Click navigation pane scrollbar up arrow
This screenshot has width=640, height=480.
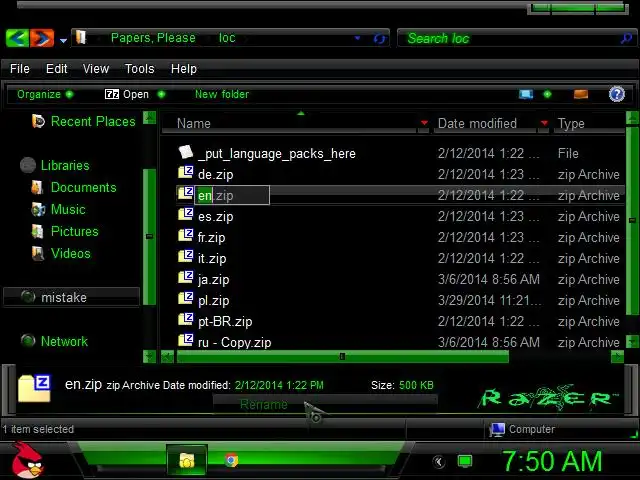[x=149, y=118]
